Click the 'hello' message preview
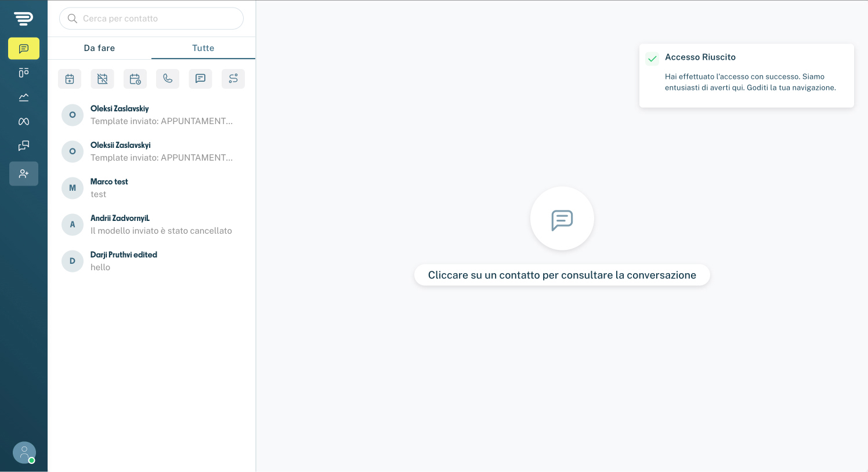 (x=100, y=267)
